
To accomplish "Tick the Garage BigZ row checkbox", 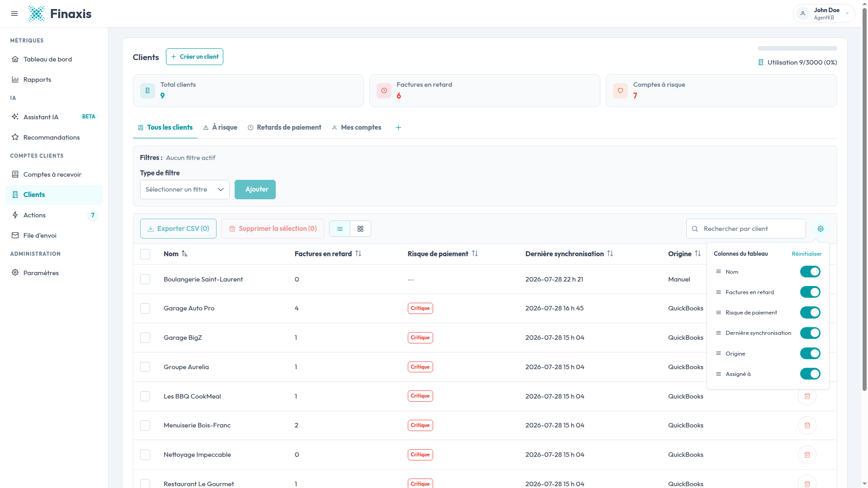I will (x=145, y=338).
